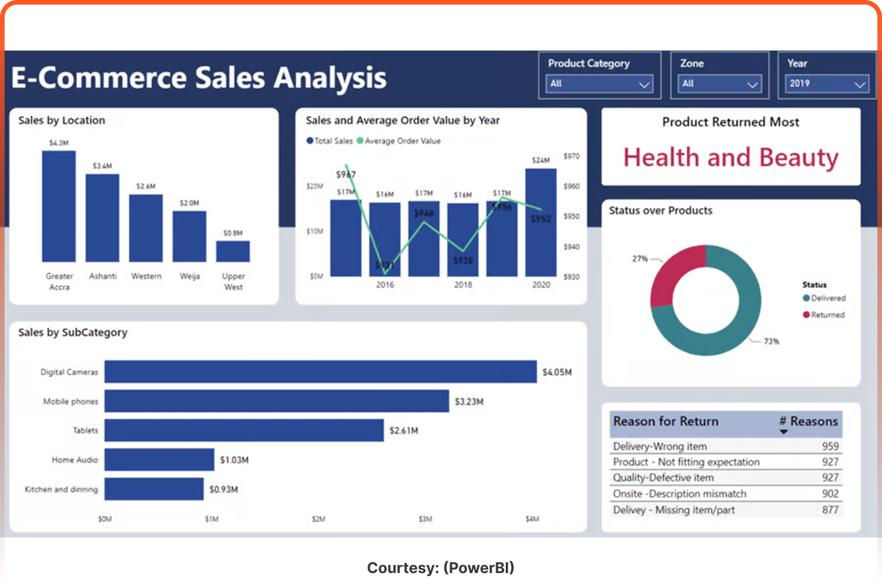The width and height of the screenshot is (882, 588).
Task: Click the Sales by Location panel title
Action: click(x=61, y=121)
